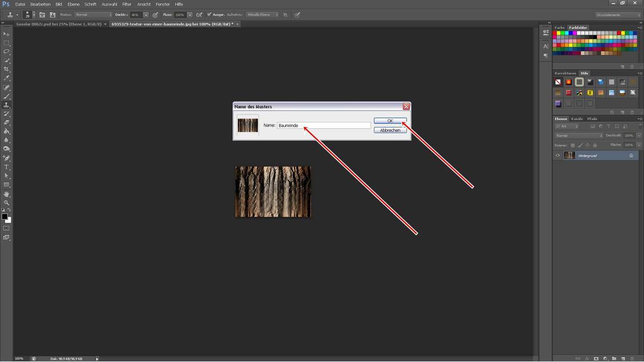Open the Paragraph panel icon
Screen dimensions: 644x362
pyautogui.click(x=545, y=56)
